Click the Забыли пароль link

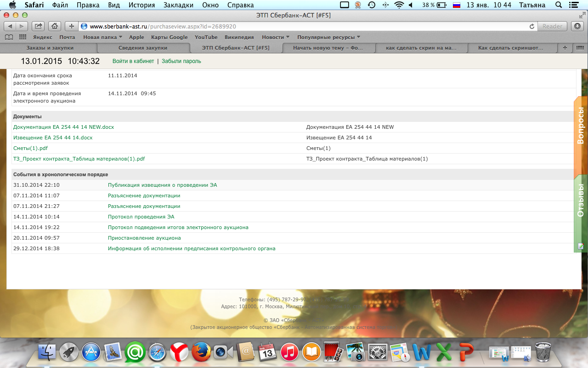[181, 61]
